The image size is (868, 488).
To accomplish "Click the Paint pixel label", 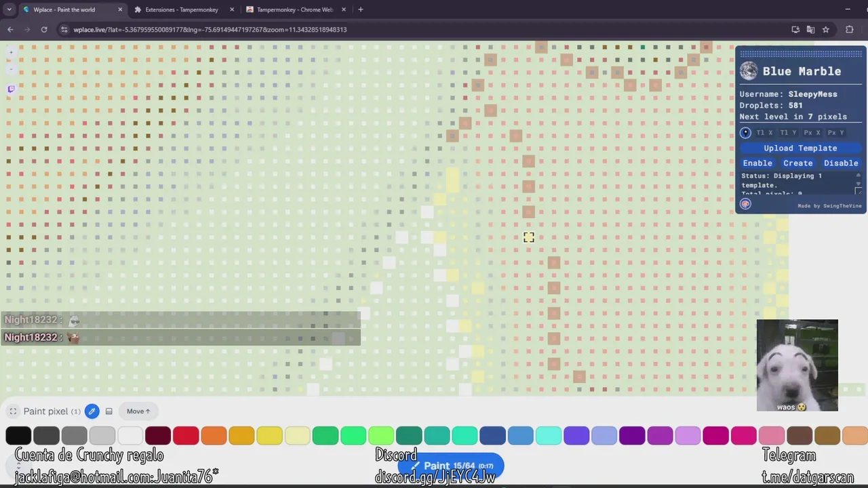I will click(x=45, y=411).
